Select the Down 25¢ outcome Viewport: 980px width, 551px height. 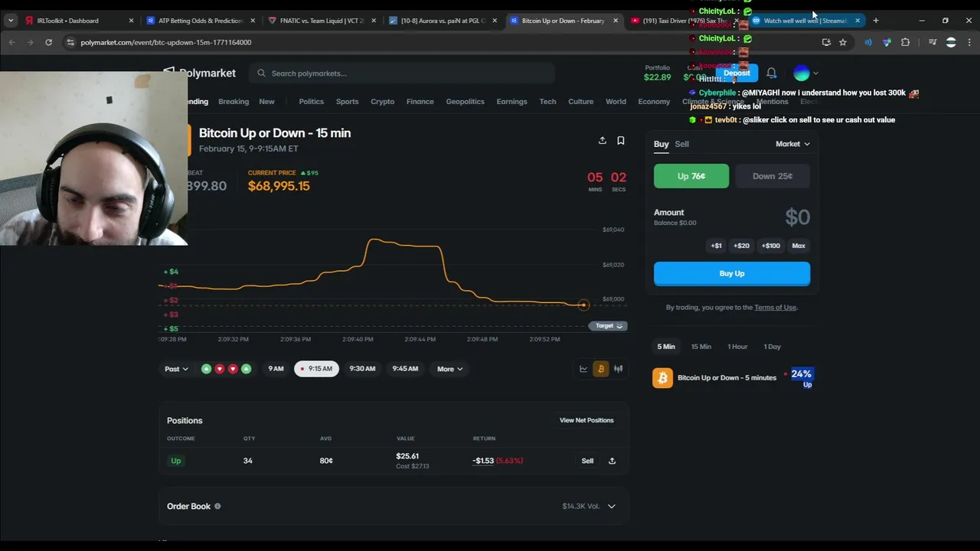[x=773, y=176]
